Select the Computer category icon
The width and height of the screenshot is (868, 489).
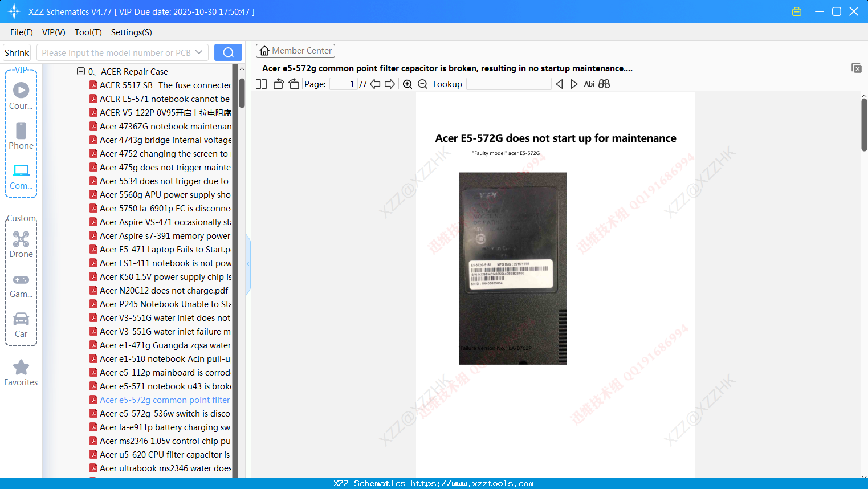[x=21, y=176]
